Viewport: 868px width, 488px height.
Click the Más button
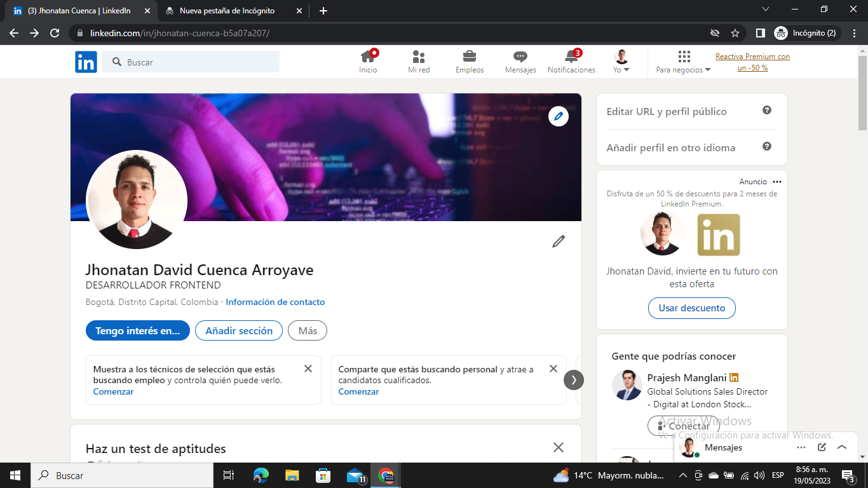(308, 330)
